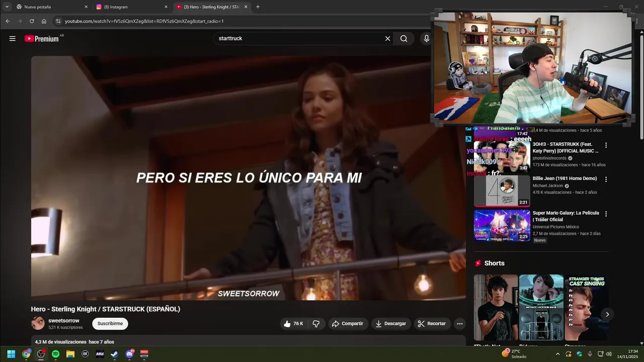Open the sweetsorrow channel name link
This screenshot has width=644, height=362.
pos(64,321)
